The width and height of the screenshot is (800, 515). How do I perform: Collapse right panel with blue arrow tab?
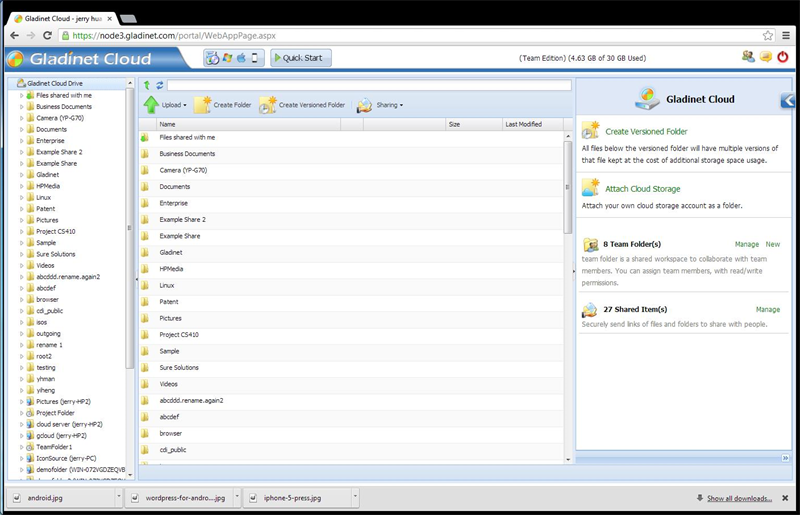tap(787, 100)
